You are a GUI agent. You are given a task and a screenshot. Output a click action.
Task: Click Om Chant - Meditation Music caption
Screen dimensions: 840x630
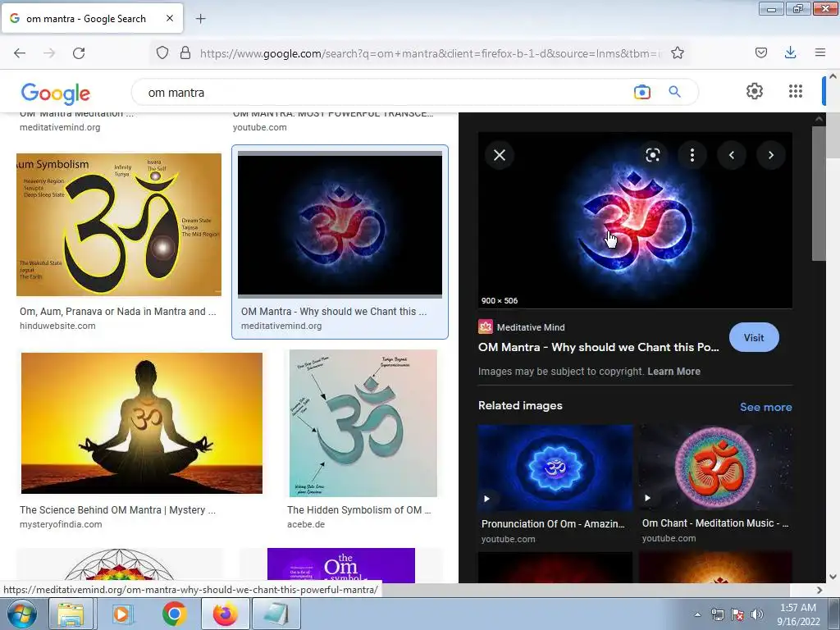pos(715,523)
